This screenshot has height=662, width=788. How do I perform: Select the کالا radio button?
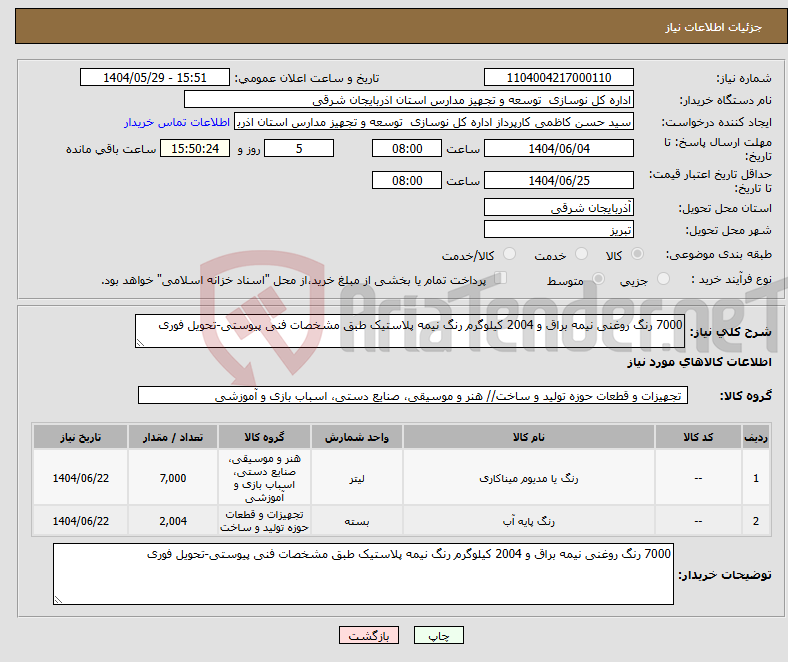[x=639, y=256]
